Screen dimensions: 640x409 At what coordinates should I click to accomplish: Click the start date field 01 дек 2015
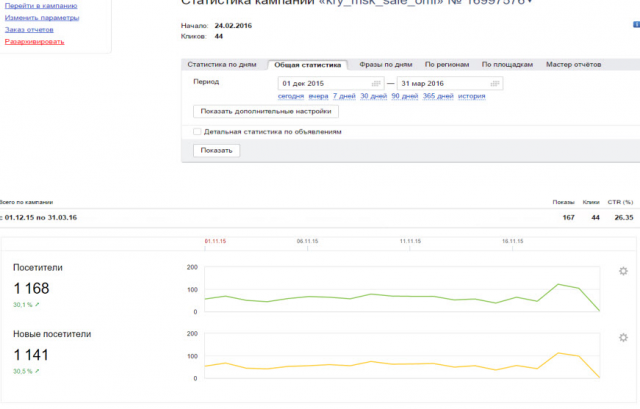click(x=320, y=82)
